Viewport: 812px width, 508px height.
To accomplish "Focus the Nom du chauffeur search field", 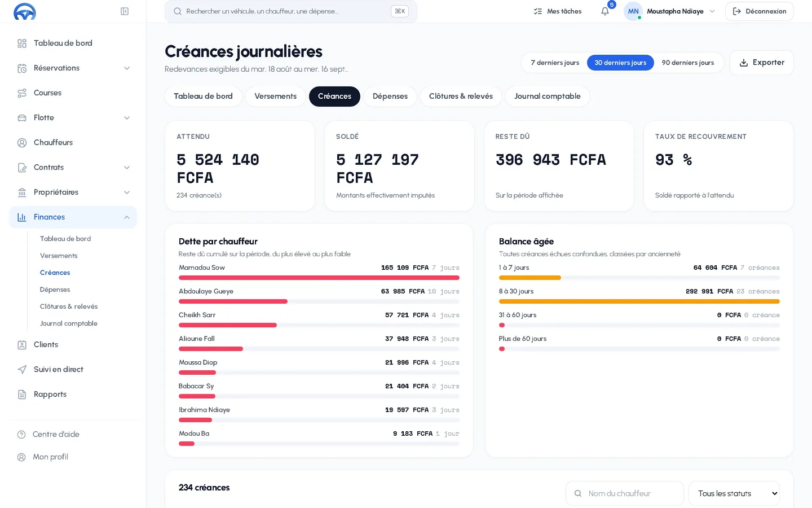I will point(625,493).
